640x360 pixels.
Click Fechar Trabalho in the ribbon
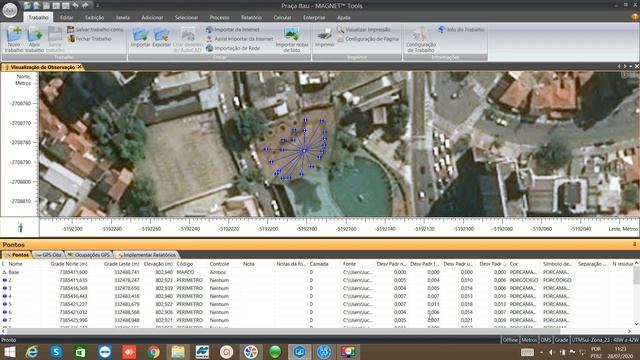click(x=89, y=39)
